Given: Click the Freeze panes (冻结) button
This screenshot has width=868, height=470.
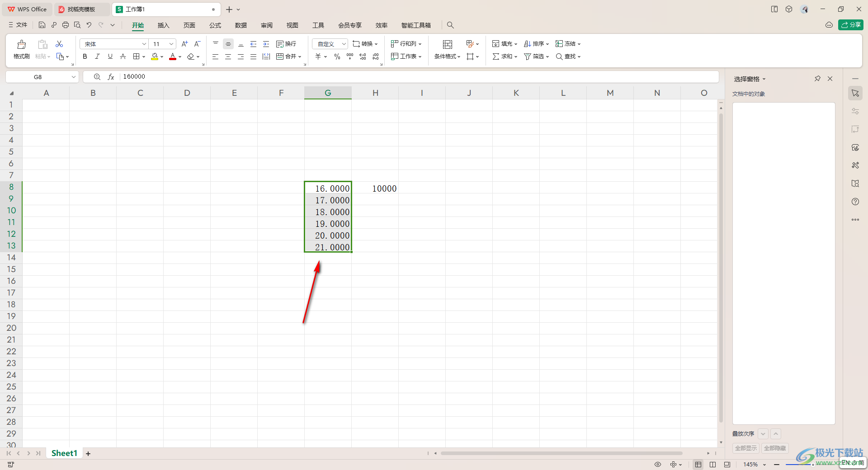Looking at the screenshot, I should click(x=568, y=44).
